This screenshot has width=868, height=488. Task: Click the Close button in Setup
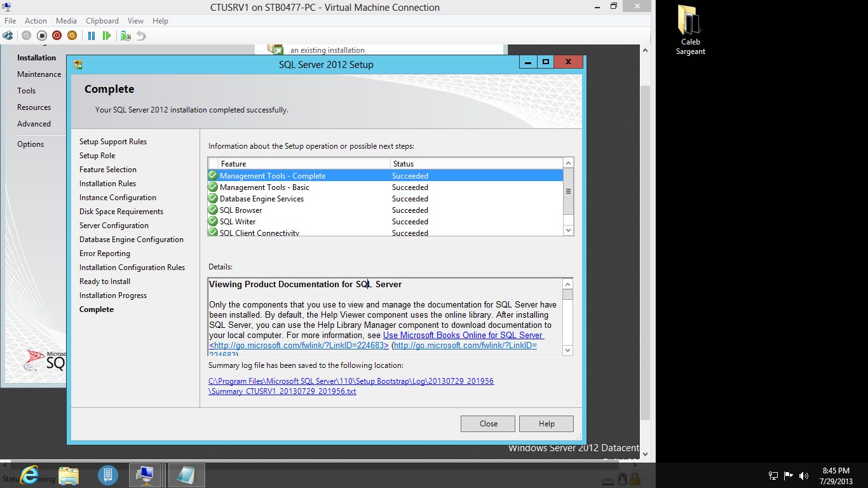(x=489, y=424)
